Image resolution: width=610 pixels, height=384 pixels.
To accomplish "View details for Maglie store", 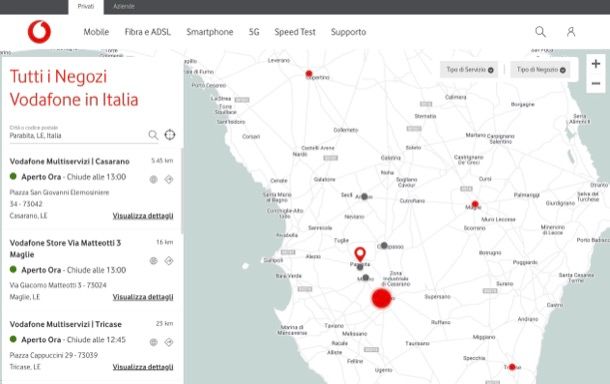I will click(143, 297).
